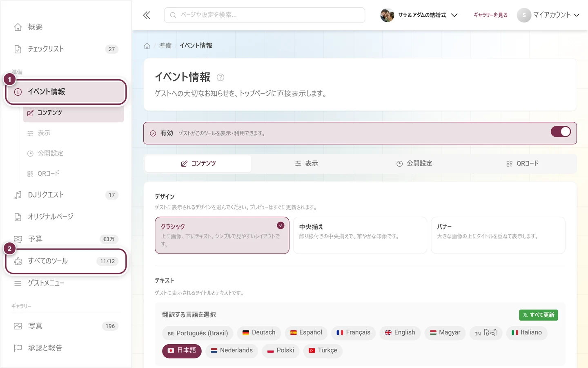Click the すべて更新 button
The height and width of the screenshot is (368, 588).
coord(539,315)
